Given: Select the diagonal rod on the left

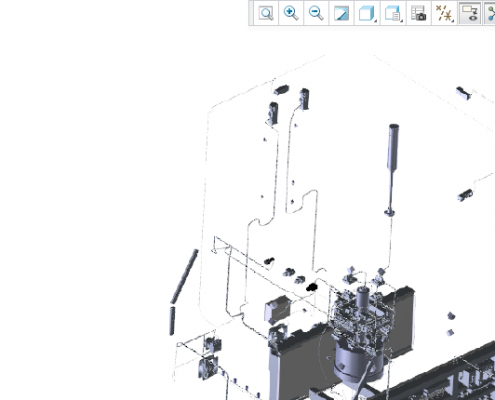Looking at the screenshot, I should click(184, 277).
